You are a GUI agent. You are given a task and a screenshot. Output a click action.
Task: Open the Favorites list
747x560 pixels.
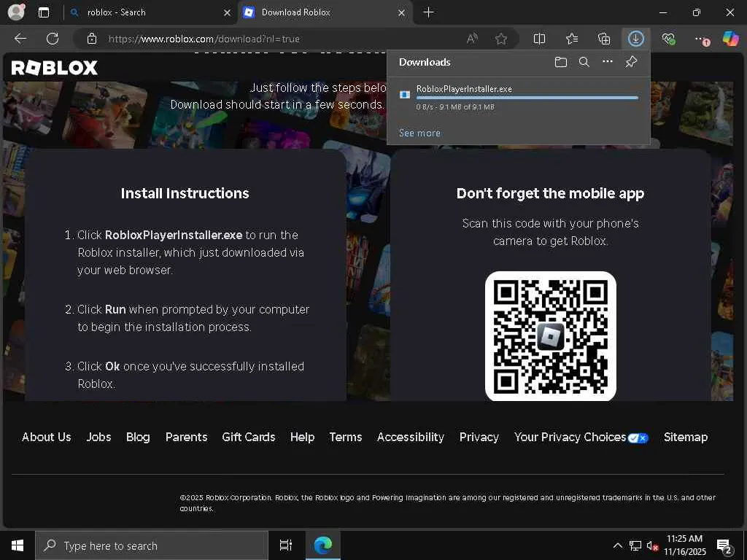[x=572, y=39]
